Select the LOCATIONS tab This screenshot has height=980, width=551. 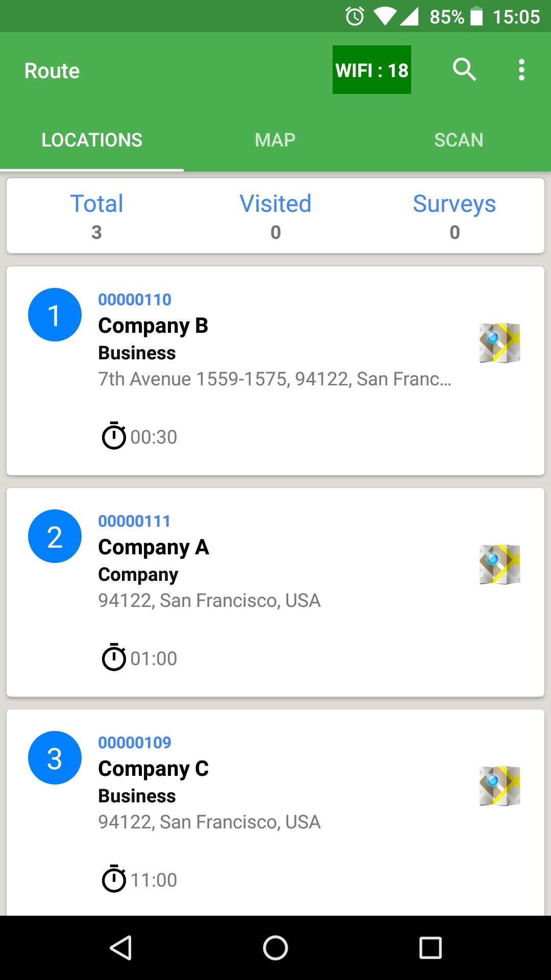(x=92, y=140)
